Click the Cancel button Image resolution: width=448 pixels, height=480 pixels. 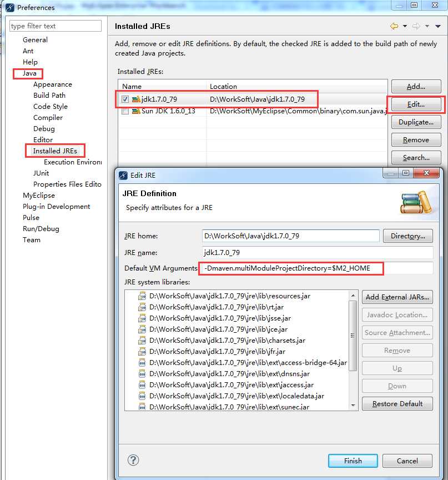click(407, 461)
